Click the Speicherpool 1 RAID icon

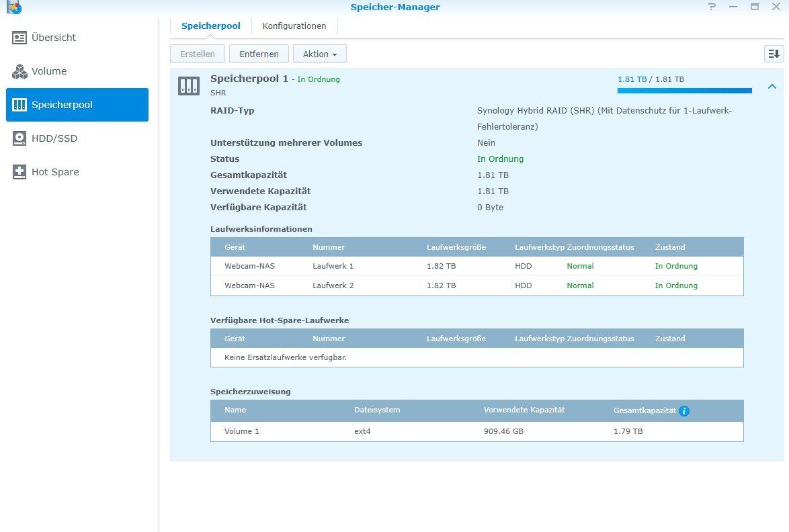[x=189, y=86]
